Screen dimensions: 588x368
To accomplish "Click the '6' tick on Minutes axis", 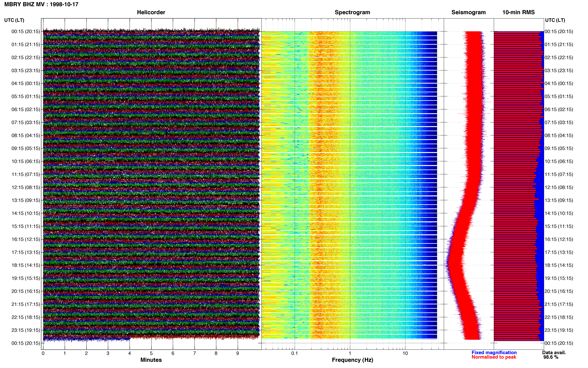I will pos(173,353).
